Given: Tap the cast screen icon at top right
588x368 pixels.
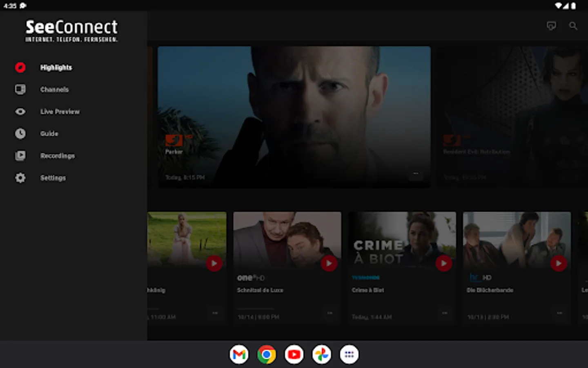Looking at the screenshot, I should (551, 26).
